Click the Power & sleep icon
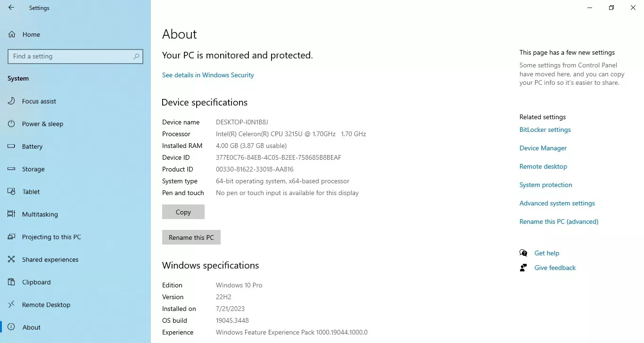 pyautogui.click(x=12, y=124)
